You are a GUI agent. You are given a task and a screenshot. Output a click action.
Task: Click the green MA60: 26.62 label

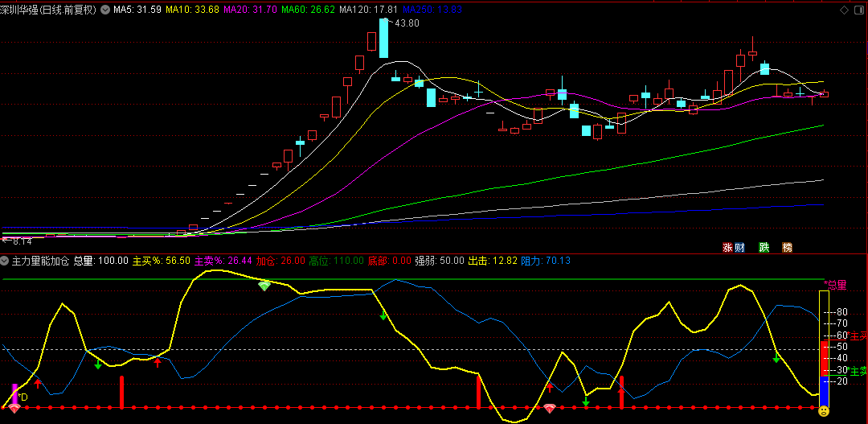(309, 10)
